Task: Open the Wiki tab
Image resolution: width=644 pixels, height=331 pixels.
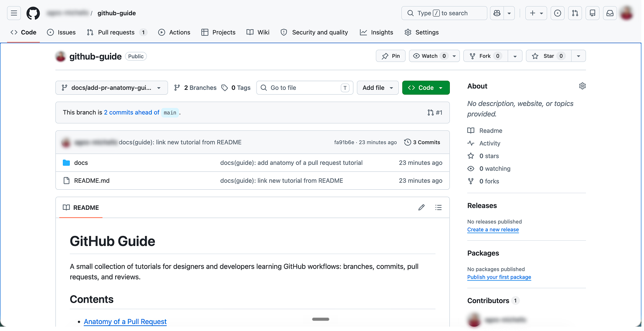Action: coord(258,32)
